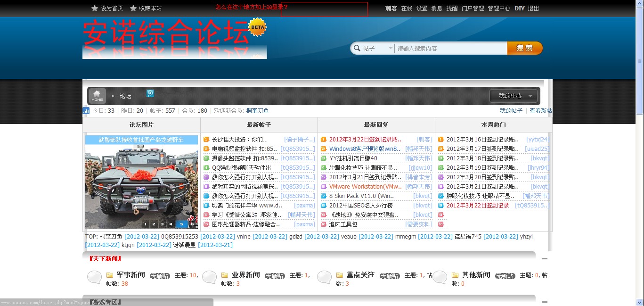The image size is (644, 306).
Task: Click inside the search input field
Action: tap(448, 48)
